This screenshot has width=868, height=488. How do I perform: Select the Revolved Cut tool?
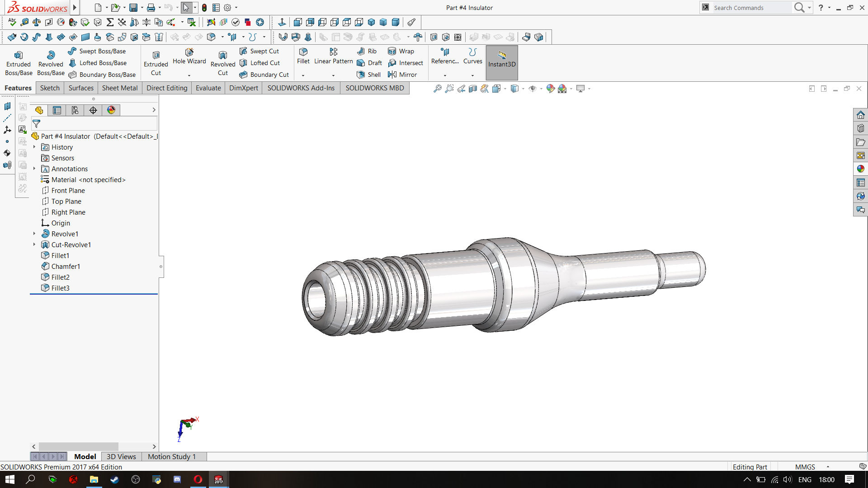(x=223, y=55)
